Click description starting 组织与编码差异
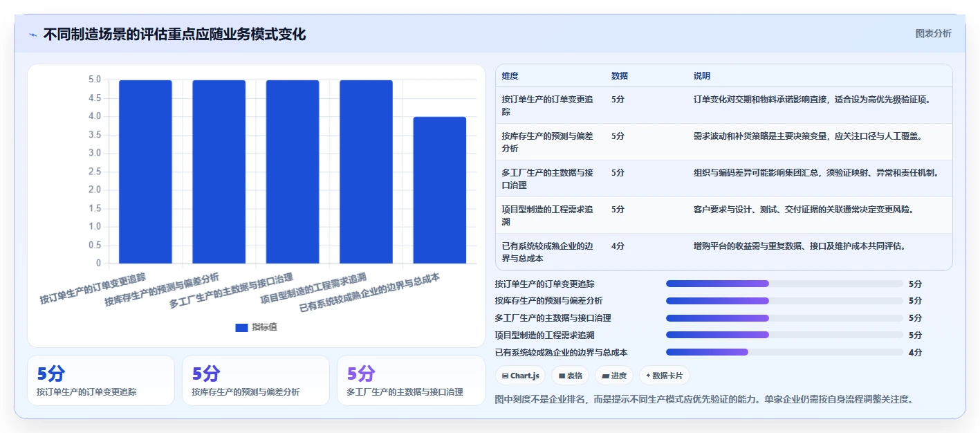980x433 pixels. 816,172
